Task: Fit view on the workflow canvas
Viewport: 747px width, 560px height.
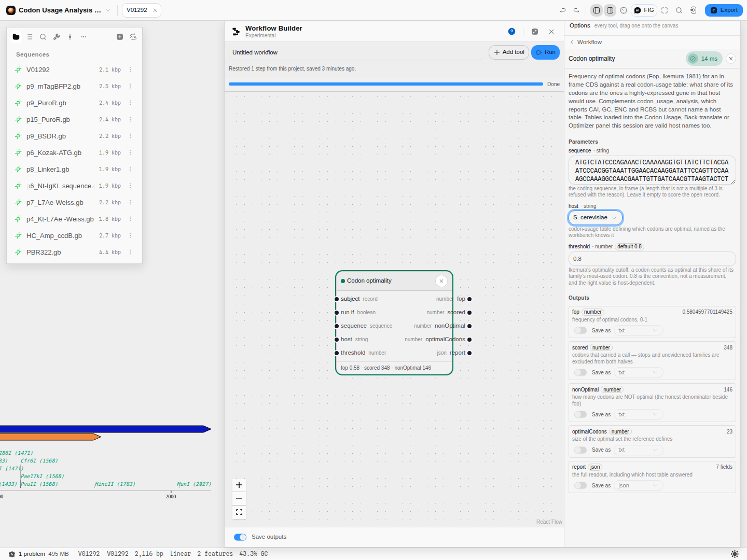Action: pos(239,512)
